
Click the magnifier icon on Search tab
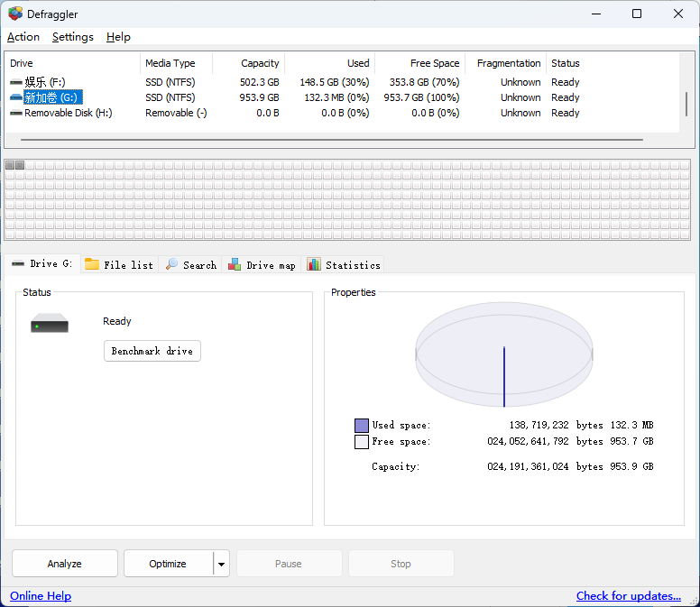coord(171,264)
